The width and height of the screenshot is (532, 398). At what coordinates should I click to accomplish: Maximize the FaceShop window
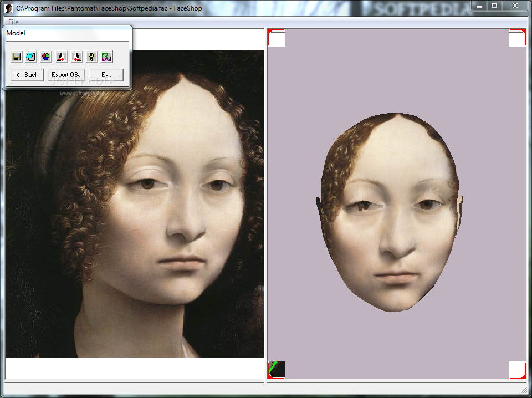point(494,6)
